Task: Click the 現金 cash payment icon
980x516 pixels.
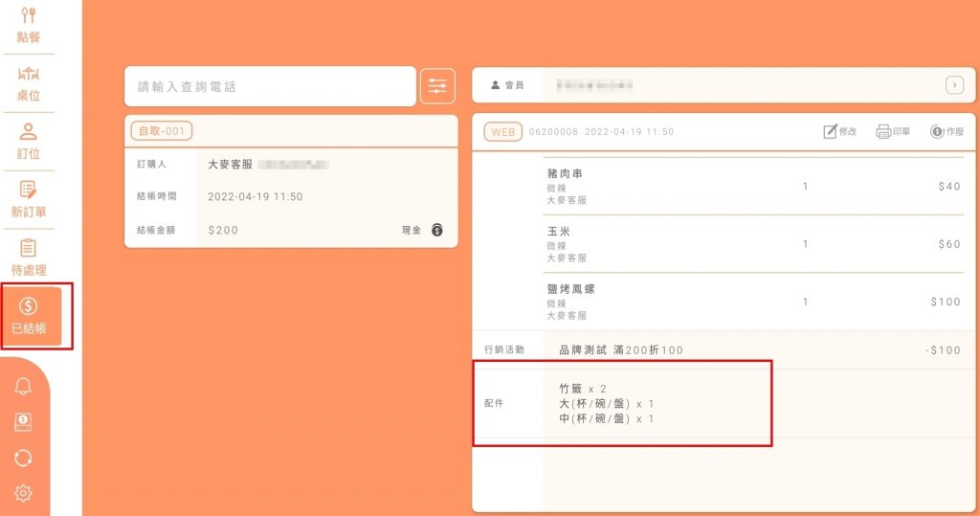Action: coord(436,230)
